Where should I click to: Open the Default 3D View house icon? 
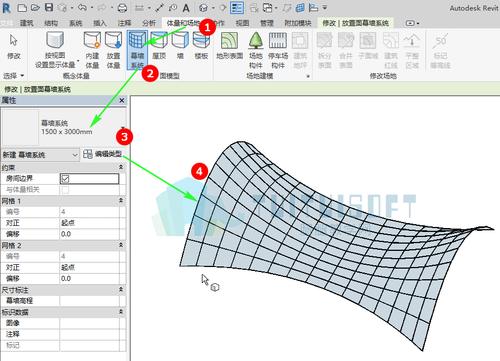tap(203, 8)
